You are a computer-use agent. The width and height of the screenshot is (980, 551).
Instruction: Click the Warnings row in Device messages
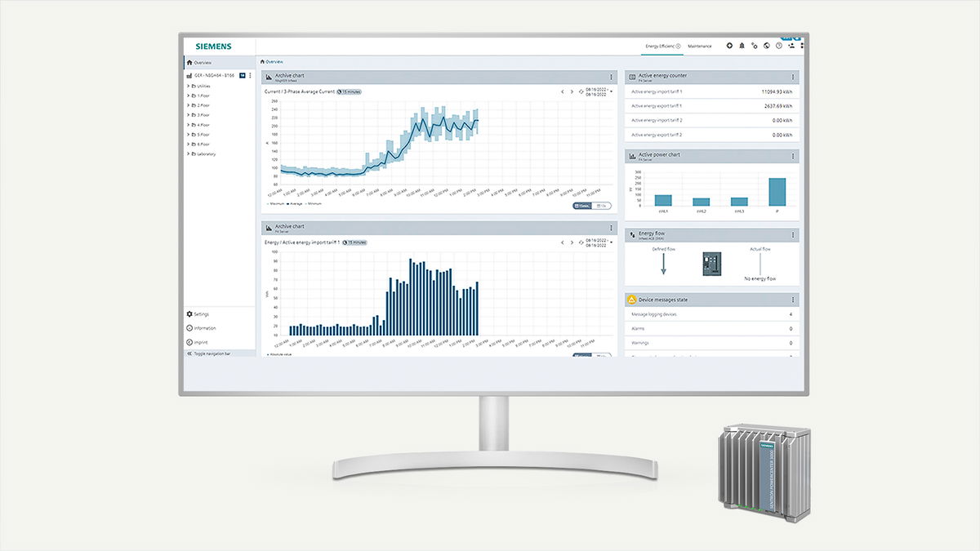pyautogui.click(x=712, y=343)
